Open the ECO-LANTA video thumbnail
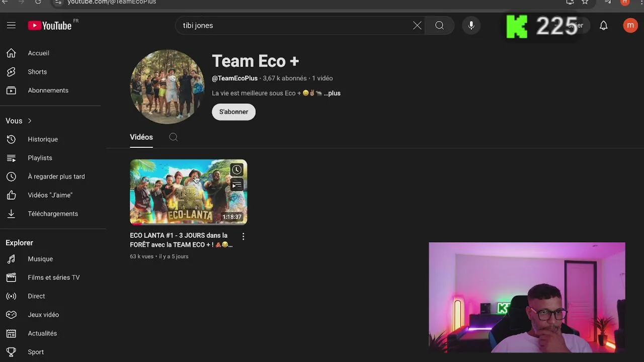 click(x=188, y=192)
